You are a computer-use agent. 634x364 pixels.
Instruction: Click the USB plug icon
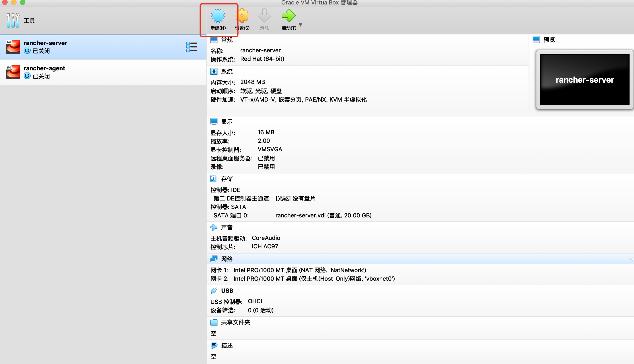pyautogui.click(x=214, y=290)
